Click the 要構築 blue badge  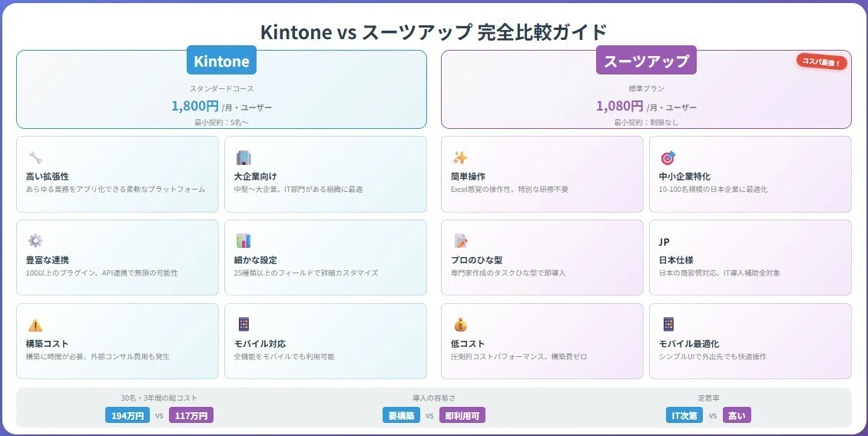(401, 415)
